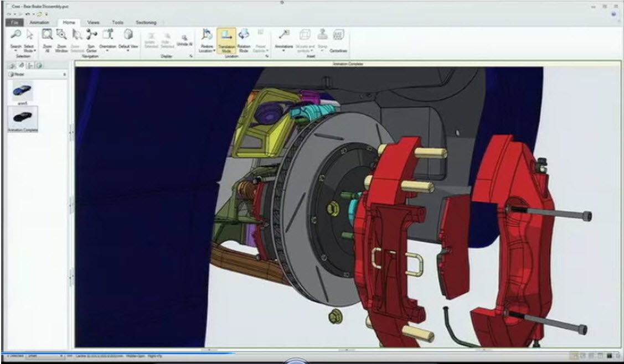This screenshot has width=624, height=364.
Task: Click the Annotations icon
Action: click(284, 35)
